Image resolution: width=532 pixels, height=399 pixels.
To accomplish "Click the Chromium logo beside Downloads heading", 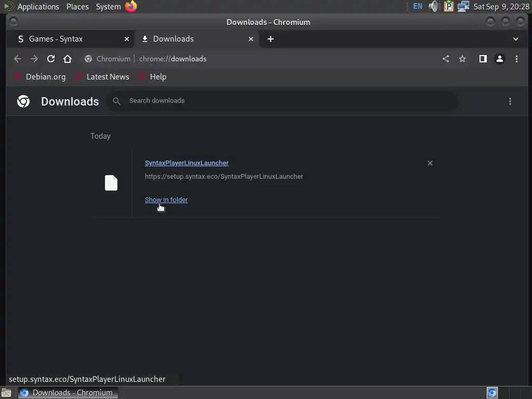I will click(x=23, y=101).
